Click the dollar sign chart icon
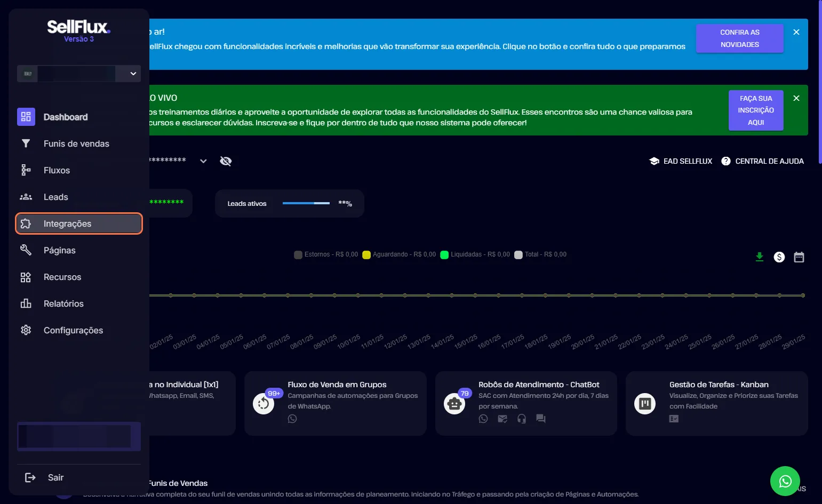The image size is (822, 504). (x=779, y=257)
